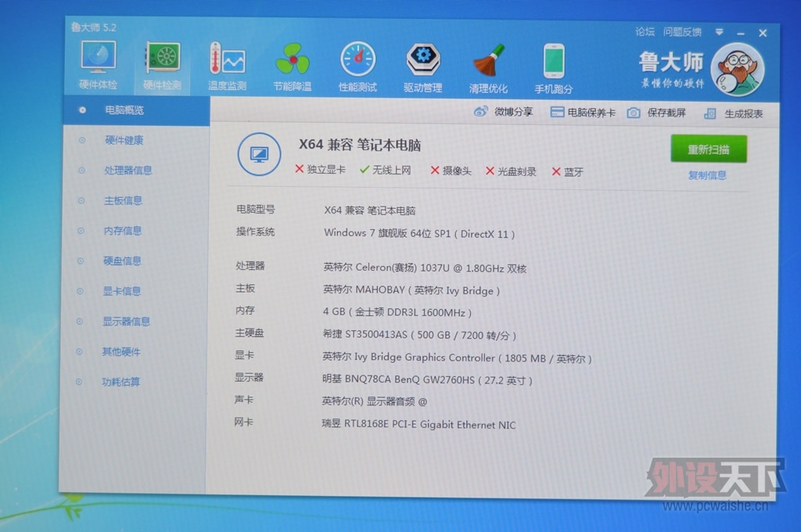Open 功耗估算 sidebar item
801x532 pixels.
(x=120, y=381)
